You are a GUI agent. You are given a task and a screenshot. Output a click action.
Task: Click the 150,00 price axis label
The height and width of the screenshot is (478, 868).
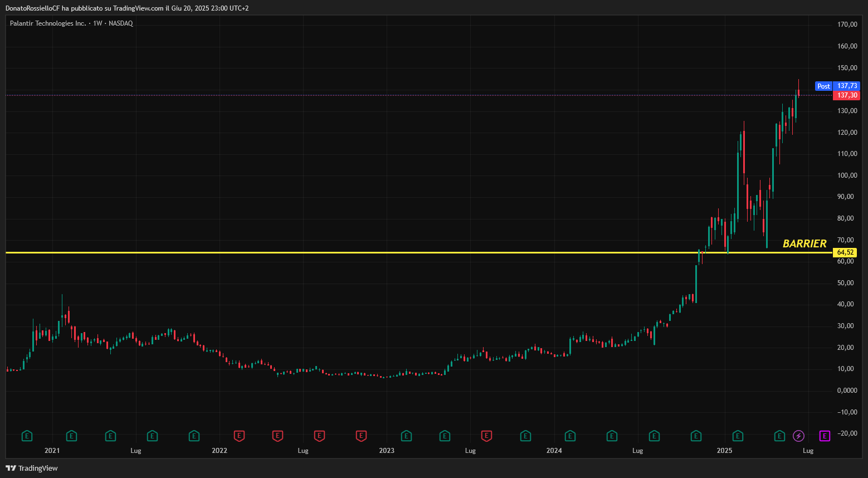[x=847, y=68]
